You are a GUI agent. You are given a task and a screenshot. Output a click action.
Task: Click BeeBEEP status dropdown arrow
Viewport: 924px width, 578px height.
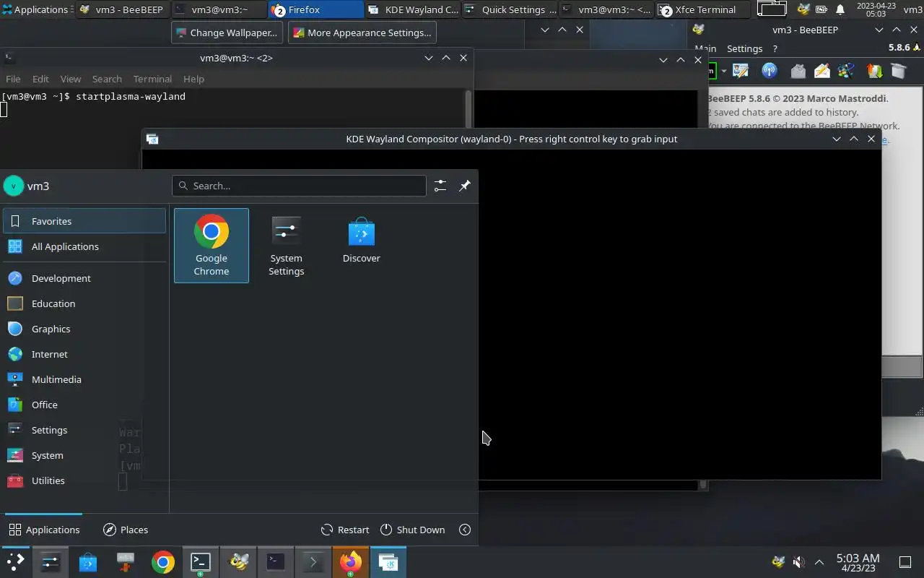723,71
